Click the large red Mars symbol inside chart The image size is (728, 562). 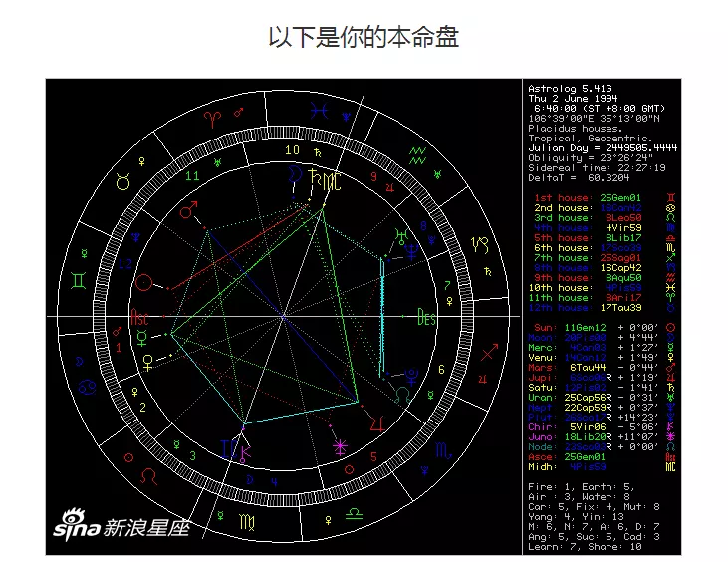[x=188, y=210]
